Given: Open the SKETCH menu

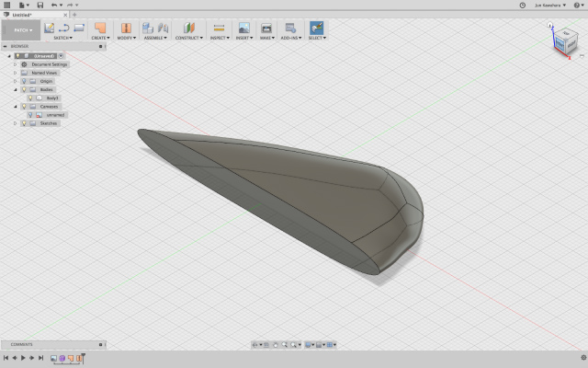Looking at the screenshot, I should pyautogui.click(x=63, y=38).
